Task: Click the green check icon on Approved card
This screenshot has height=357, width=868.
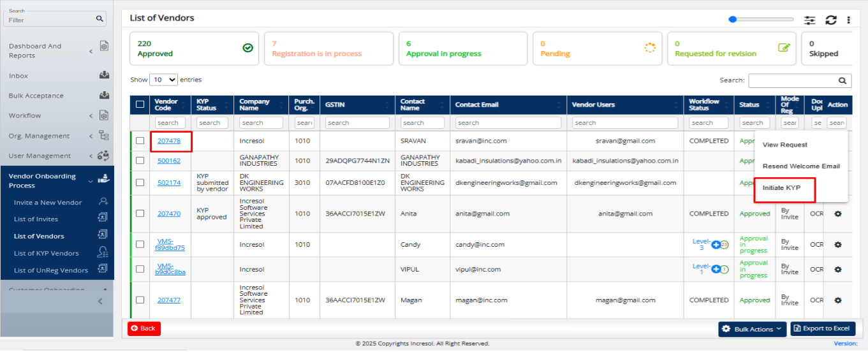Action: click(x=248, y=48)
